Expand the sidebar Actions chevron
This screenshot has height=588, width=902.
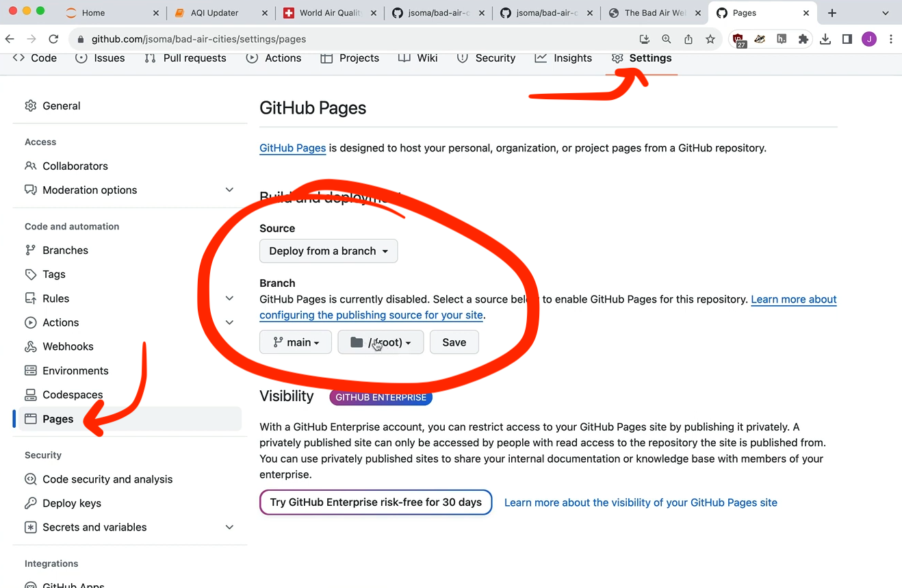229,322
